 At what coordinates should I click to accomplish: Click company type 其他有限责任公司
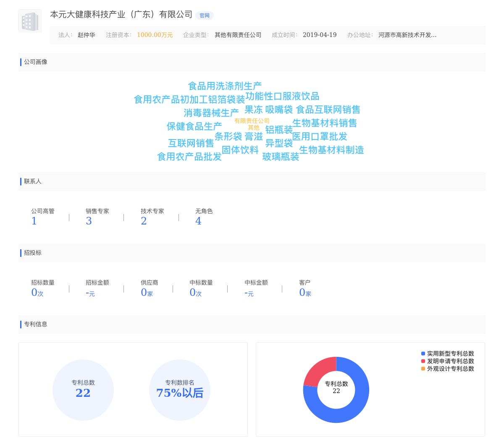[x=238, y=35]
